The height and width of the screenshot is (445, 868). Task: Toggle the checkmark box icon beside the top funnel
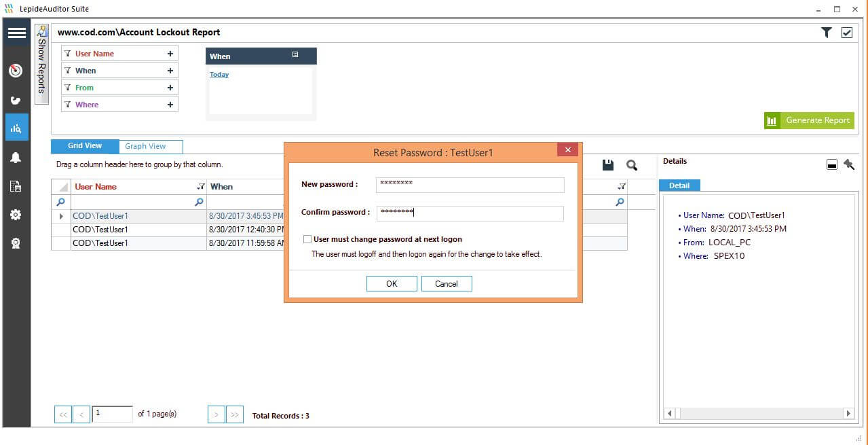click(x=847, y=33)
